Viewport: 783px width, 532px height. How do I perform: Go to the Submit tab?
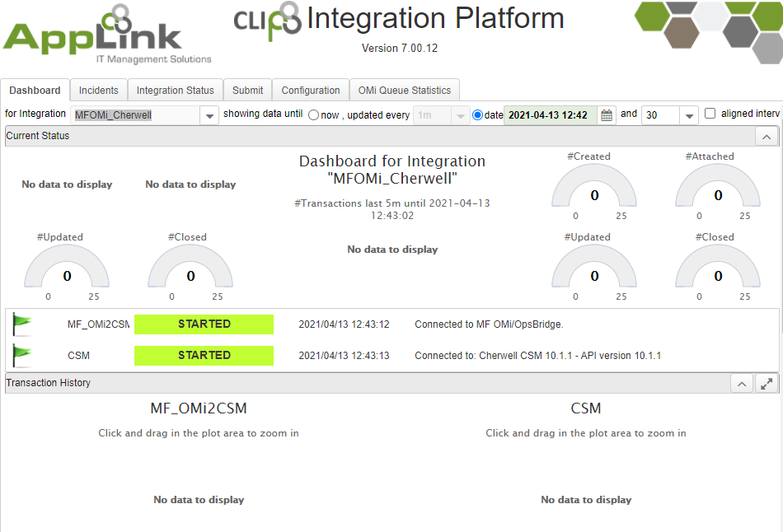[248, 91]
